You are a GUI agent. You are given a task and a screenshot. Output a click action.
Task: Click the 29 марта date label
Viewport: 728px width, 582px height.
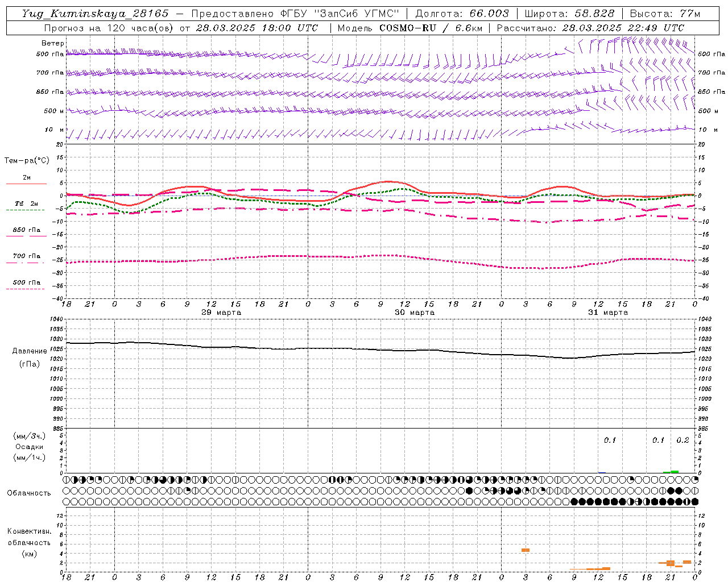pyautogui.click(x=221, y=313)
